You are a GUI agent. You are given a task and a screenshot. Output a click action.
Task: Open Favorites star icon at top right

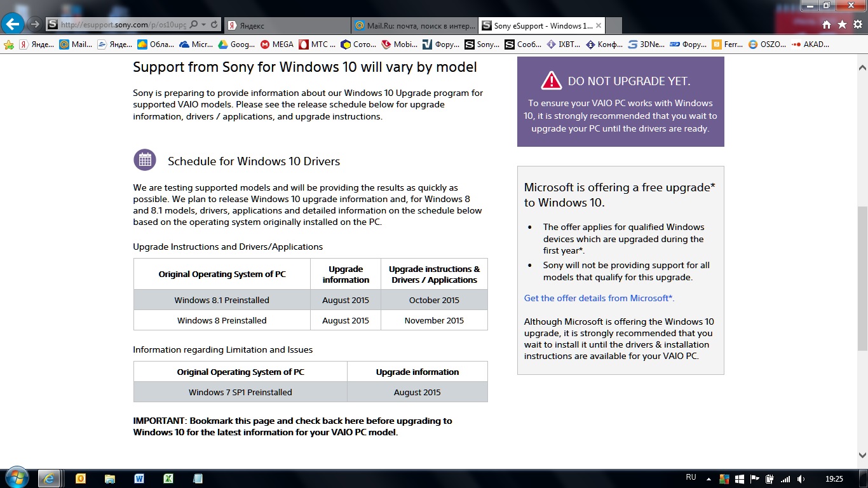pyautogui.click(x=842, y=25)
